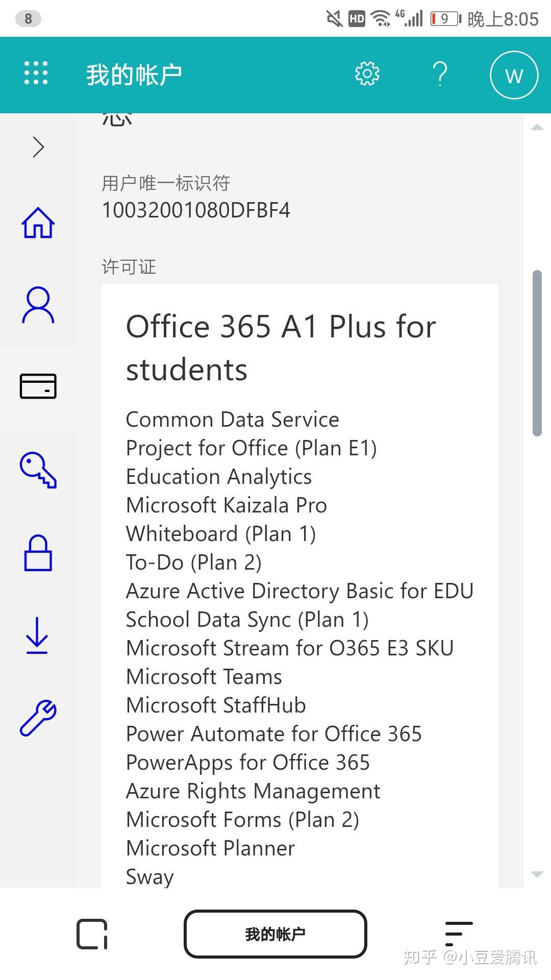Open the help question mark icon
This screenshot has width=551, height=980.
pos(440,74)
